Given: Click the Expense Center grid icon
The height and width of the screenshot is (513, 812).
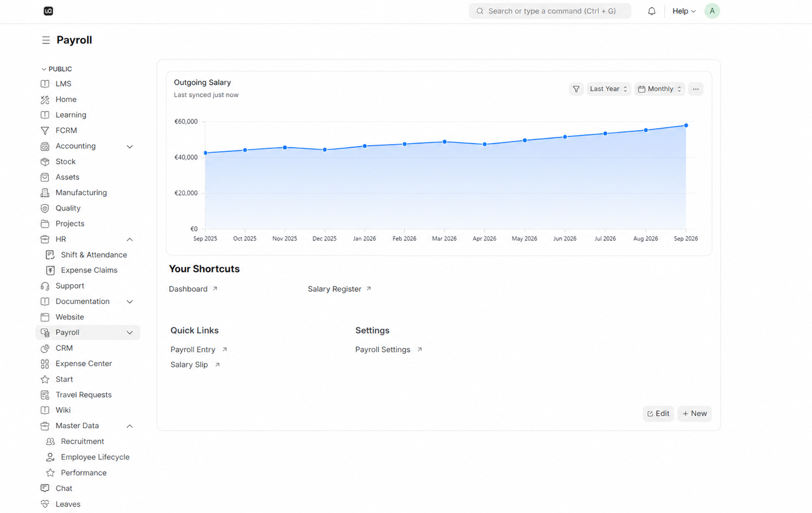Looking at the screenshot, I should 45,364.
